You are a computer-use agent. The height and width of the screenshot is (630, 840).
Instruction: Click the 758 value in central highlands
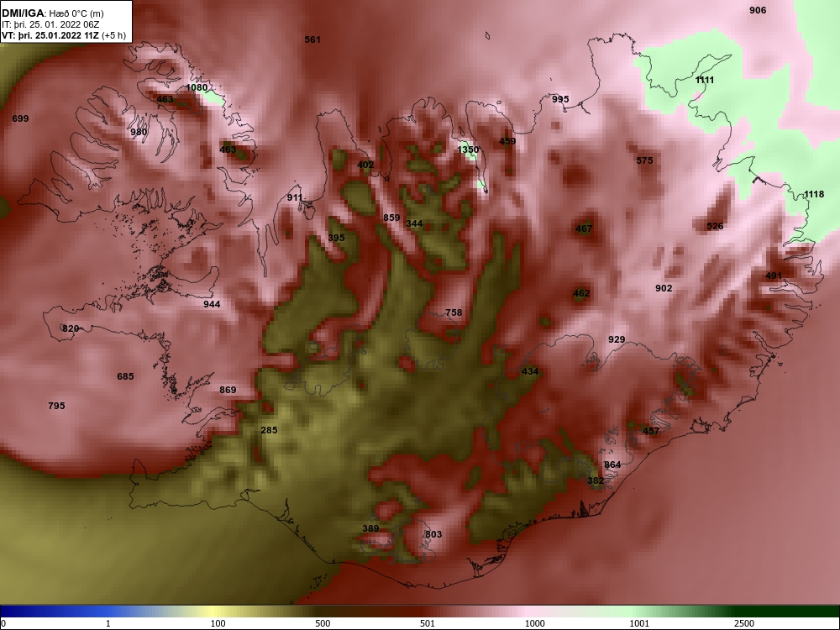tap(454, 313)
